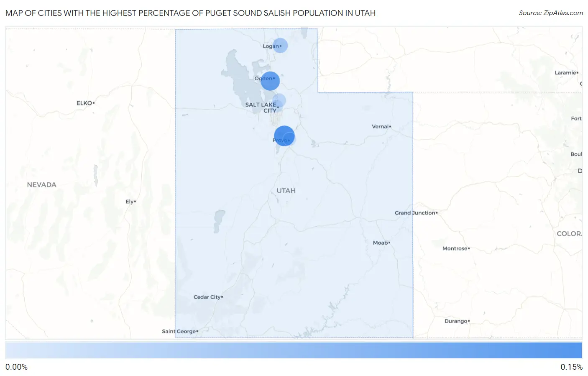Click the large Provo bubble marker

point(284,136)
